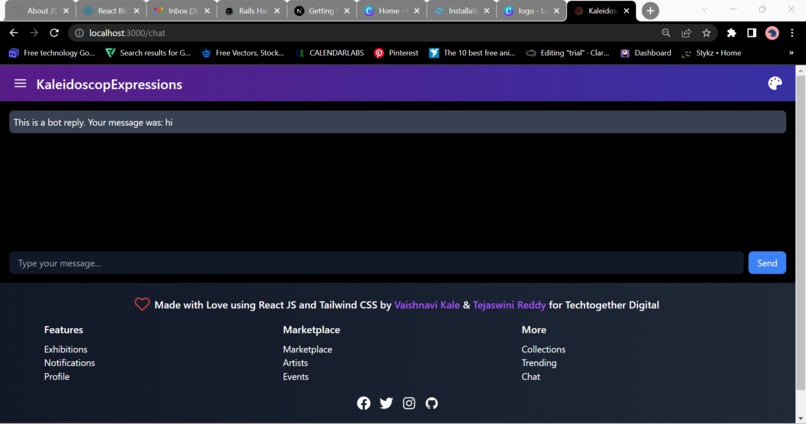The width and height of the screenshot is (806, 424).
Task: Click the site info icon in address bar
Action: click(x=79, y=33)
